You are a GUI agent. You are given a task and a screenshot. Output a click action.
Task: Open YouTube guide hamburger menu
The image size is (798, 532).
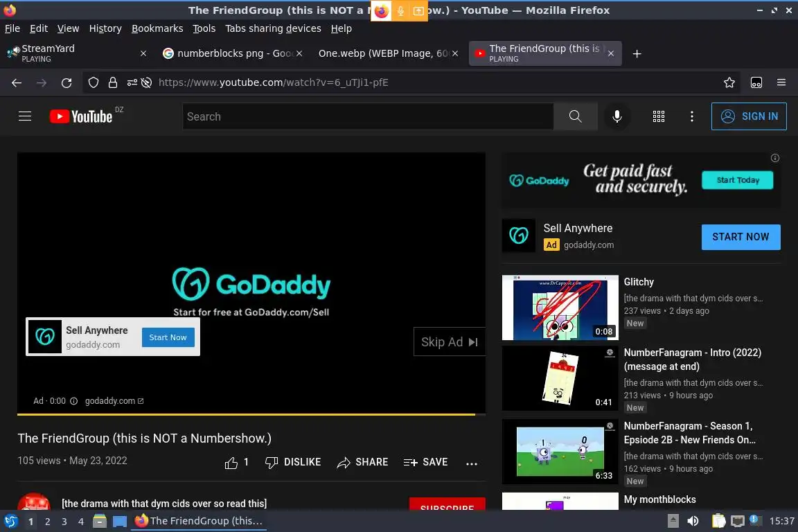tap(25, 116)
